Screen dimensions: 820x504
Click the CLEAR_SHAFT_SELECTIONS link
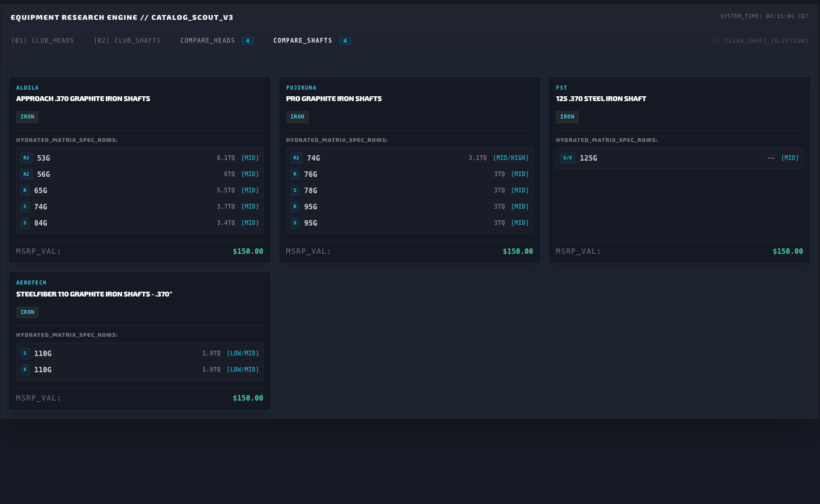click(761, 41)
